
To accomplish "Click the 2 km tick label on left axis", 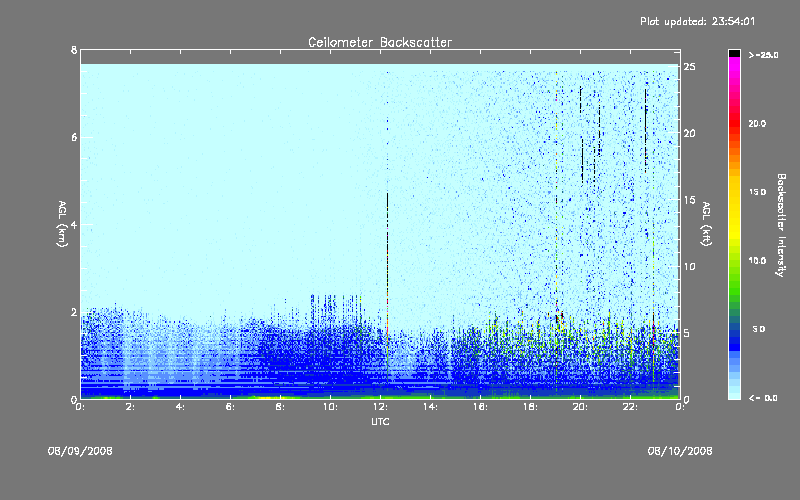I will click(x=74, y=312).
